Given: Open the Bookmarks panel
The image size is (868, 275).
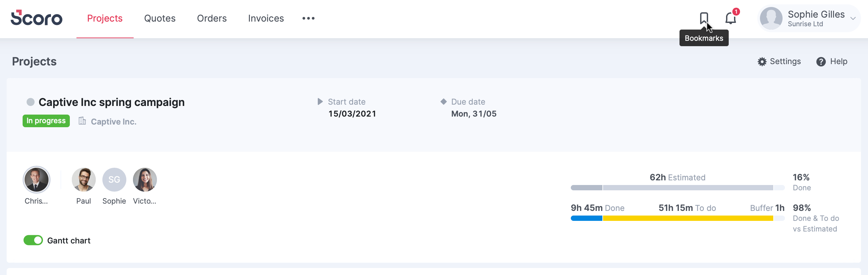Looking at the screenshot, I should click(704, 18).
